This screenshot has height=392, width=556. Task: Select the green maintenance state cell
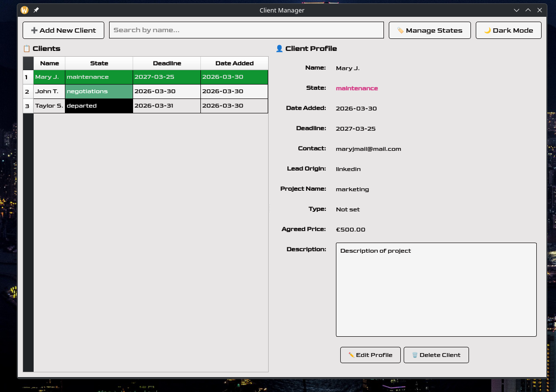[x=99, y=77]
